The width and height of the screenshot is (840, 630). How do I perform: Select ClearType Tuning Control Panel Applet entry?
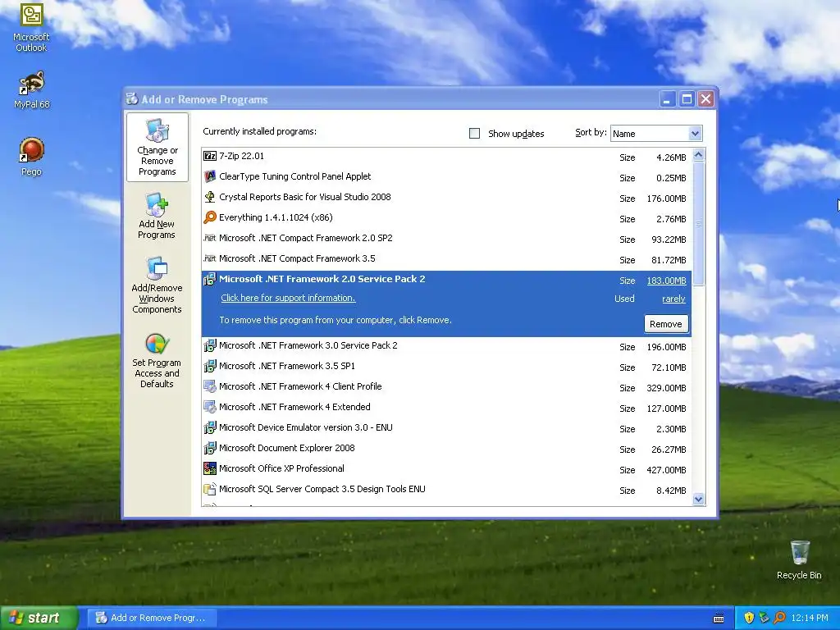click(x=446, y=177)
